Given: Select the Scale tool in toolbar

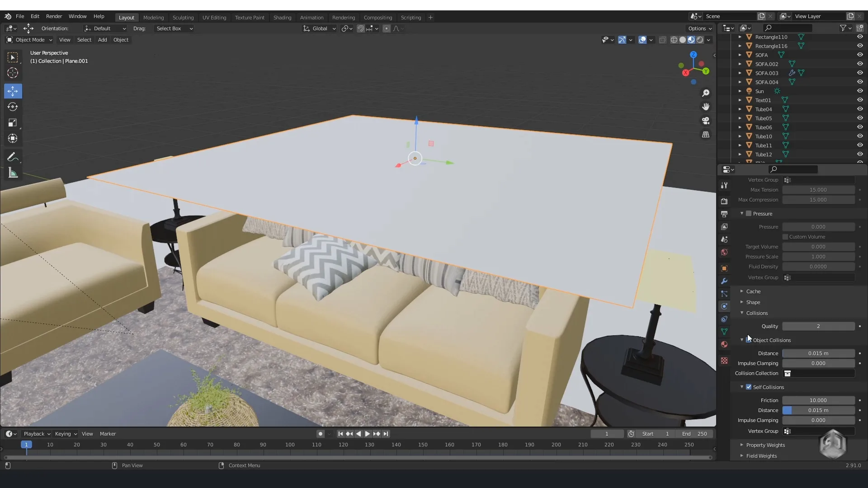Looking at the screenshot, I should (x=13, y=123).
